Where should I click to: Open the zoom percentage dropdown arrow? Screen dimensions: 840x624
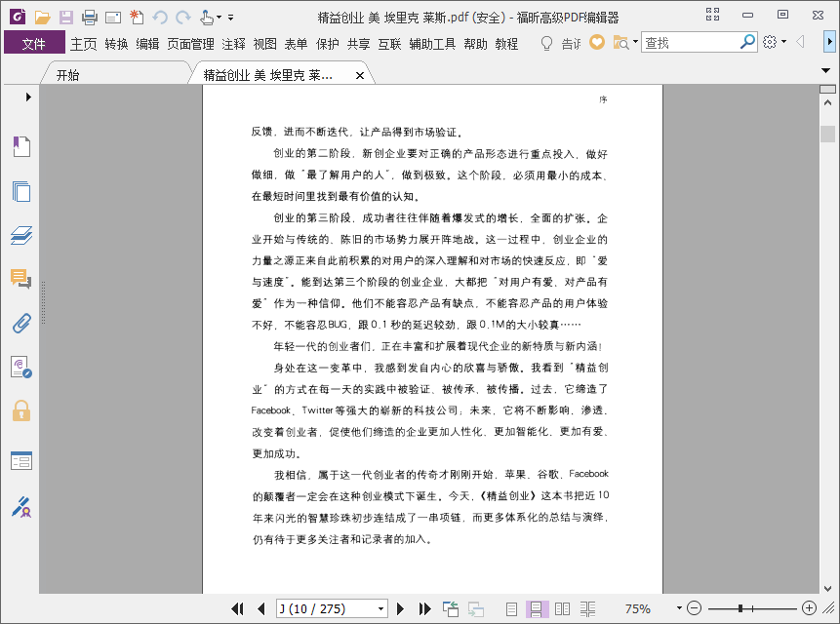(679, 608)
